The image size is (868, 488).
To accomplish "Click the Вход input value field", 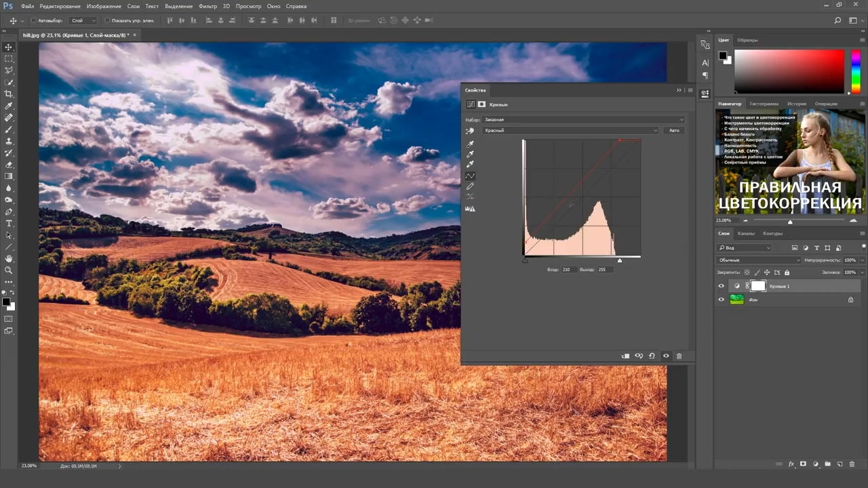I will coord(568,270).
